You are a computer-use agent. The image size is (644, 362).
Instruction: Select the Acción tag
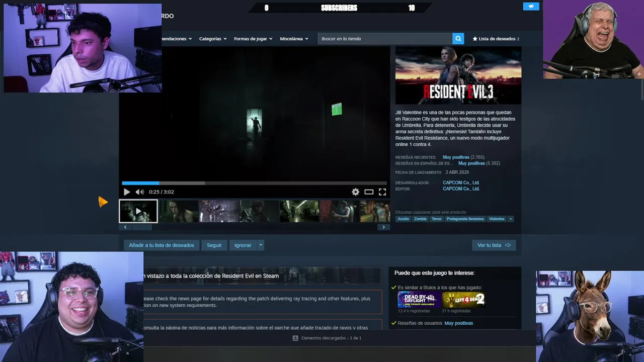pyautogui.click(x=404, y=219)
